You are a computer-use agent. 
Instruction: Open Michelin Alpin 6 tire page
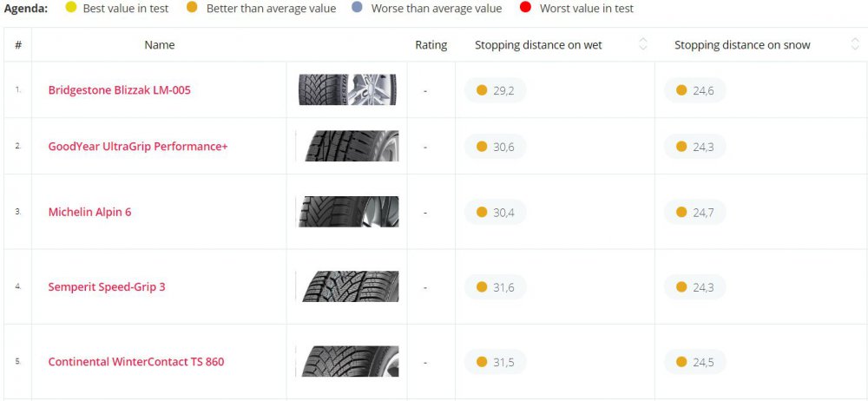tap(89, 212)
